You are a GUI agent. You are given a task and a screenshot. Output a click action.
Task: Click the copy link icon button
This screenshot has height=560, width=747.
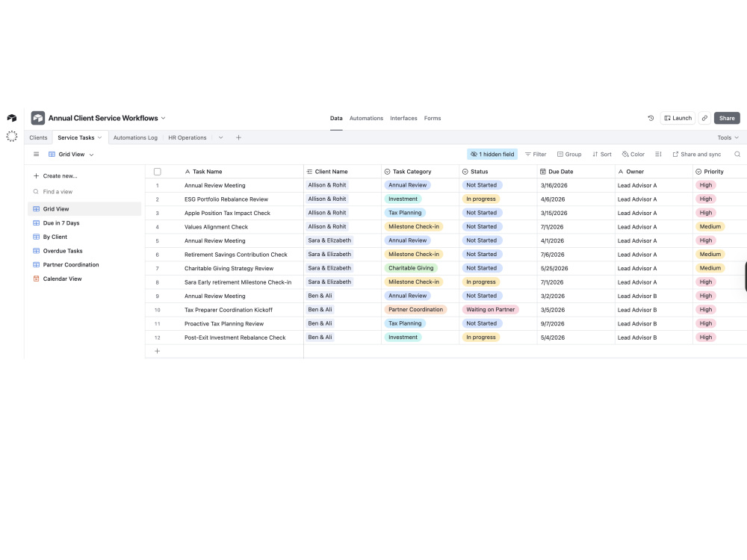(x=704, y=118)
